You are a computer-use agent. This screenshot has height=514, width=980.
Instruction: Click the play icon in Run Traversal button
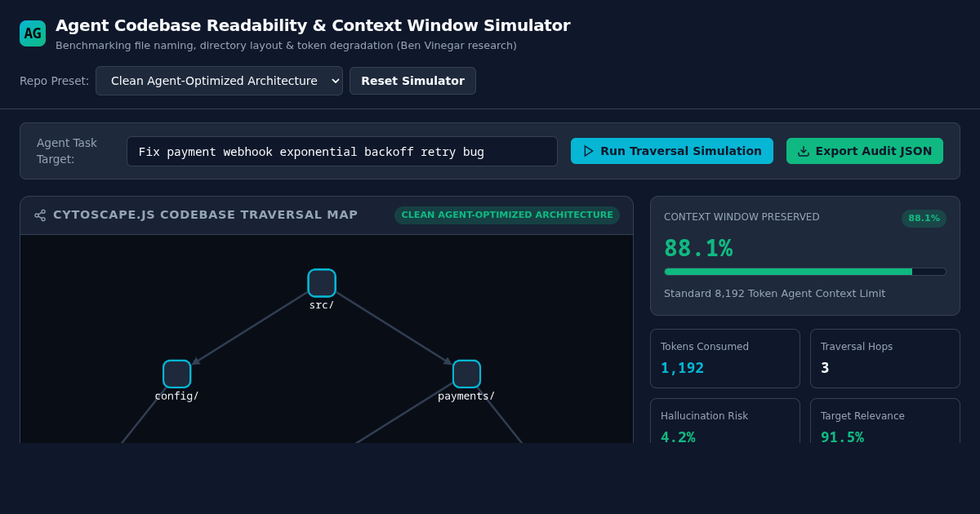(x=589, y=151)
